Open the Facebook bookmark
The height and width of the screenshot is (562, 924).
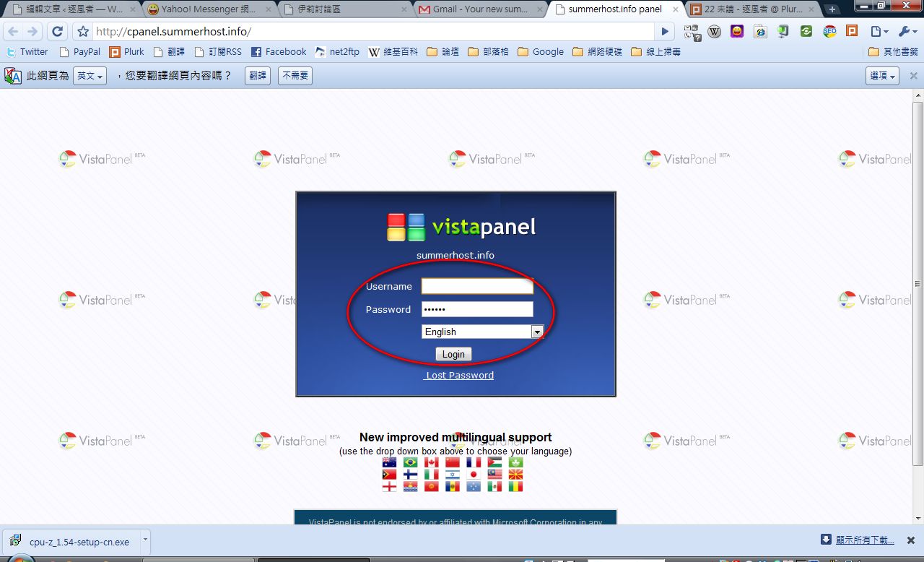(279, 52)
